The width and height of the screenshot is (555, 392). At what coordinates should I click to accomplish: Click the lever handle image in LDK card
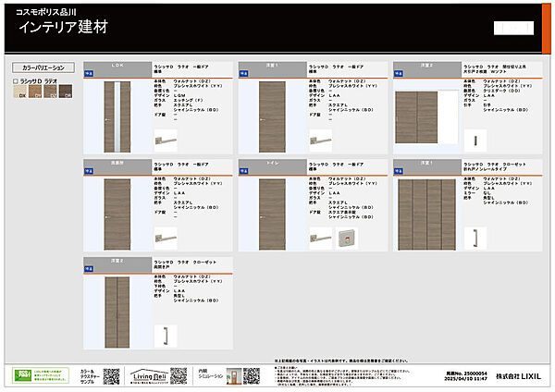166,141
